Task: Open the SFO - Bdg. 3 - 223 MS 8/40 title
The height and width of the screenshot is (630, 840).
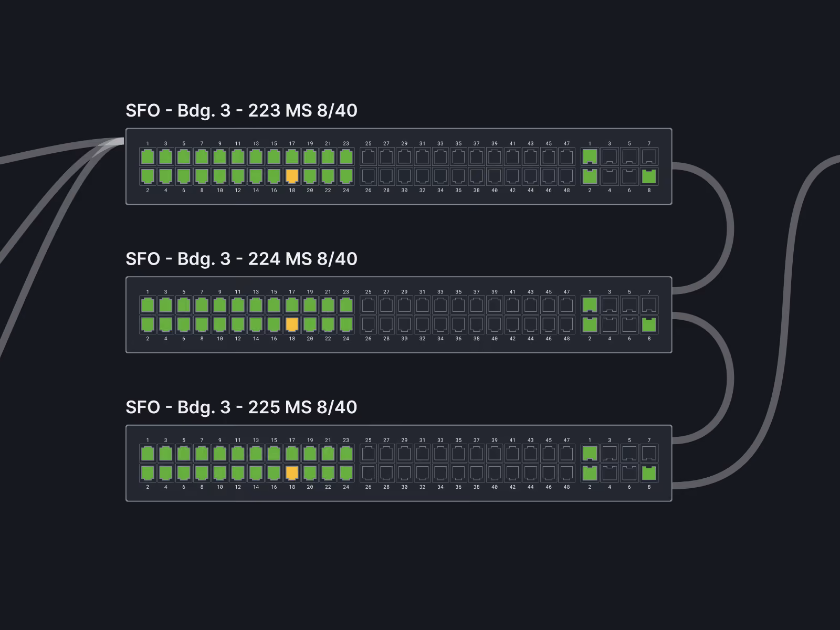Action: [x=241, y=111]
